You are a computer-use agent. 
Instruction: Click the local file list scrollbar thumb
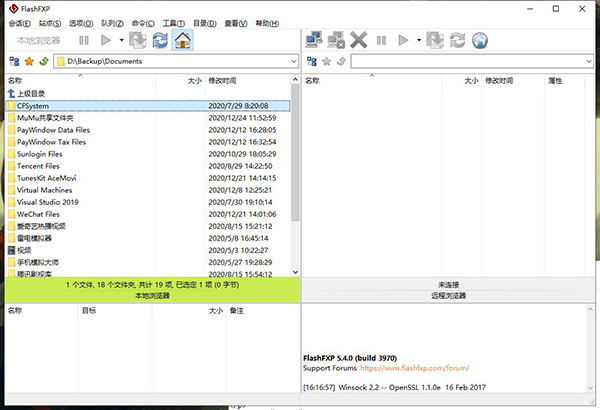coord(295,153)
